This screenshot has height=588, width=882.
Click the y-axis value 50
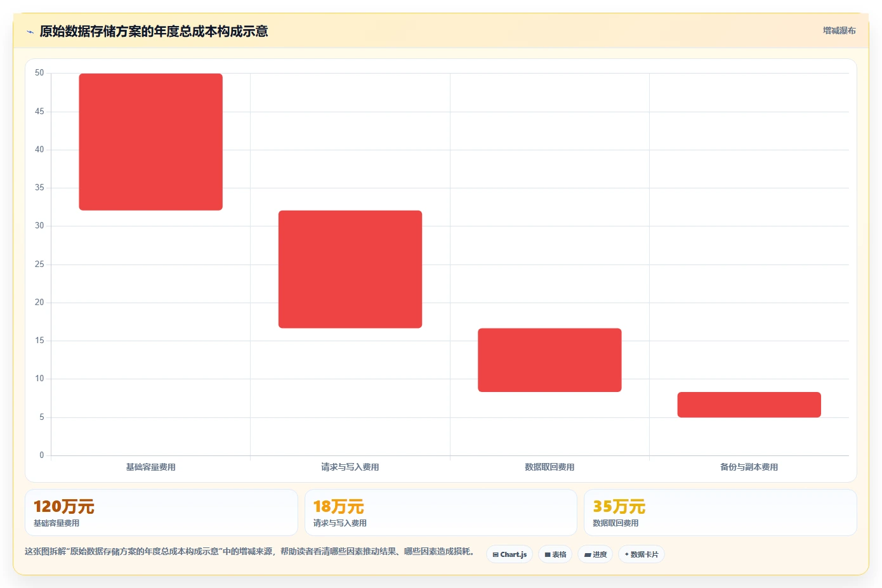(39, 73)
